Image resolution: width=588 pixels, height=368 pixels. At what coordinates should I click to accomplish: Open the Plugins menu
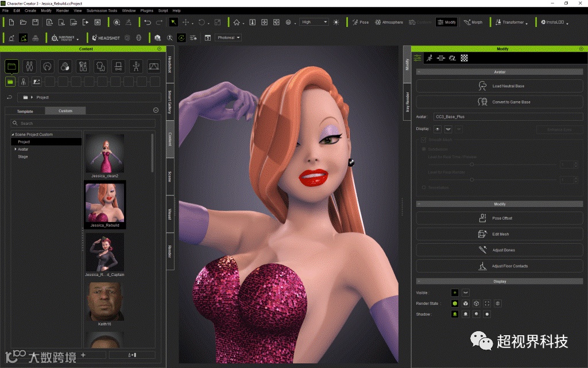point(146,10)
